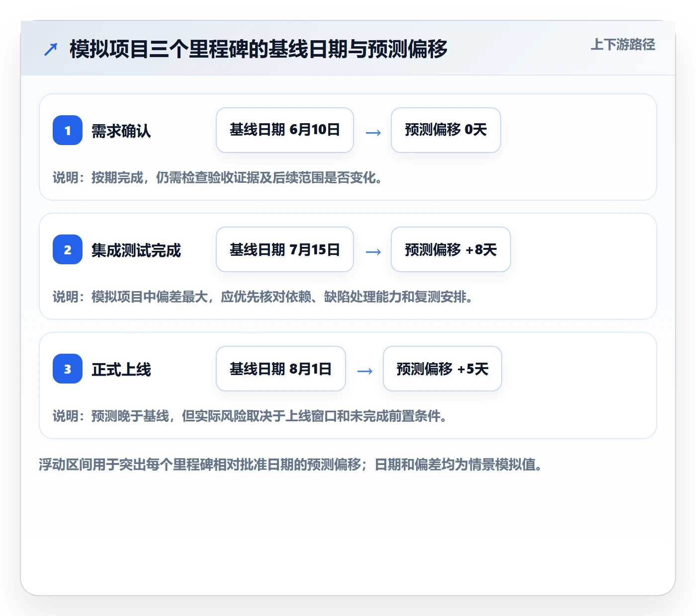The image size is (696, 616).
Task: Click the note starting 说明：预测晚于基线
Action: click(250, 416)
